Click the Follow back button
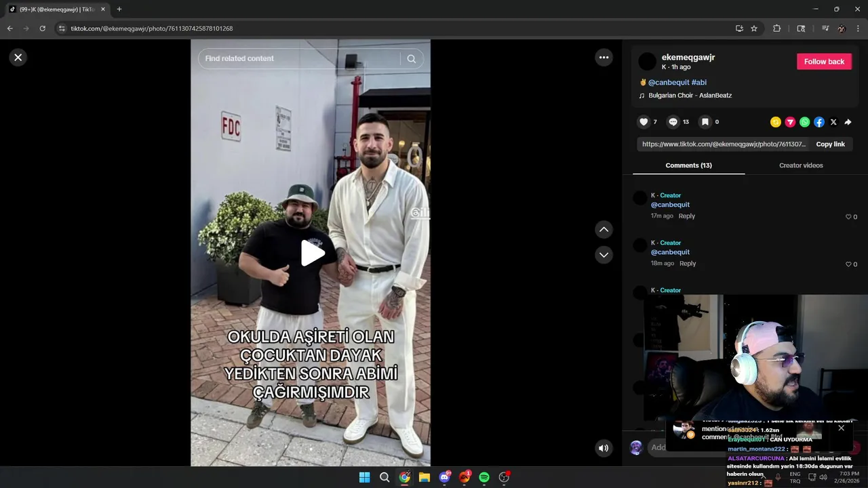868x488 pixels. click(824, 62)
